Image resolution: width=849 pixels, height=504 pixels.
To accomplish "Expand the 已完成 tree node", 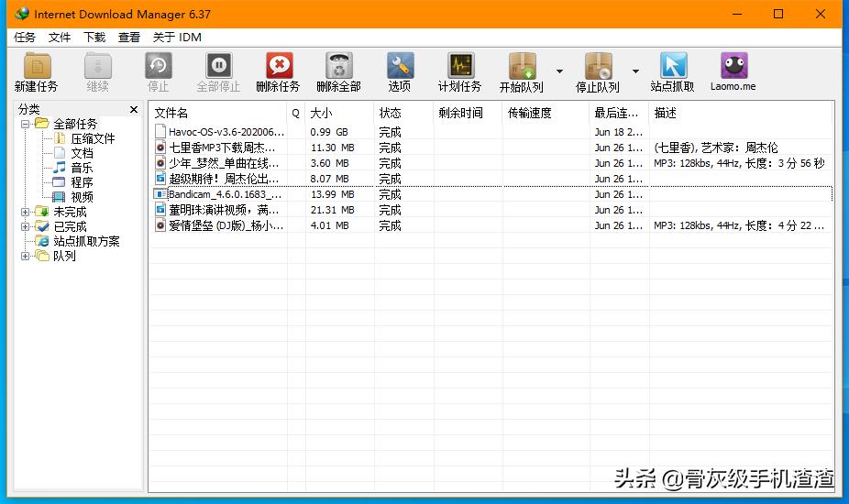I will coord(26,226).
